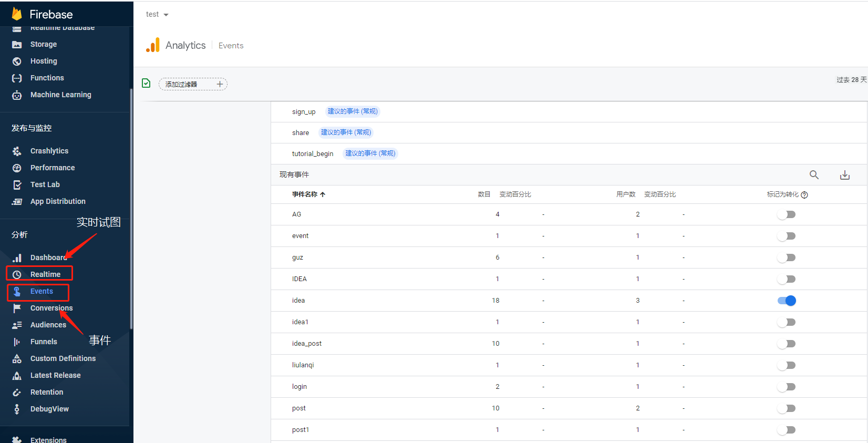868x443 pixels.
Task: Open the liulanqi event name
Action: pos(303,365)
